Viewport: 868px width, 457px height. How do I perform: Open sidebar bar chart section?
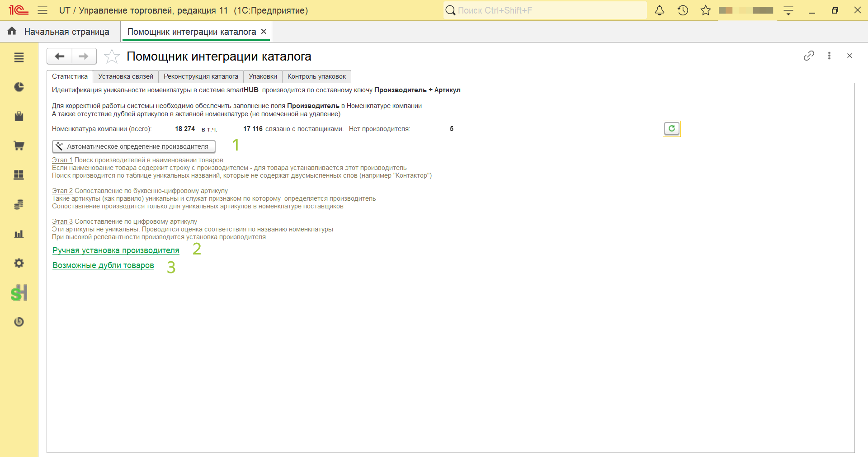[19, 234]
